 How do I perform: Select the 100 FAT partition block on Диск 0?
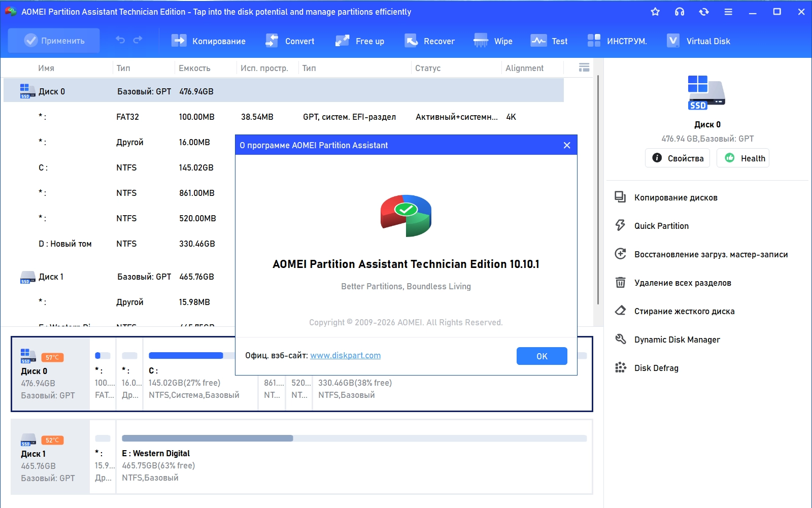tap(103, 374)
